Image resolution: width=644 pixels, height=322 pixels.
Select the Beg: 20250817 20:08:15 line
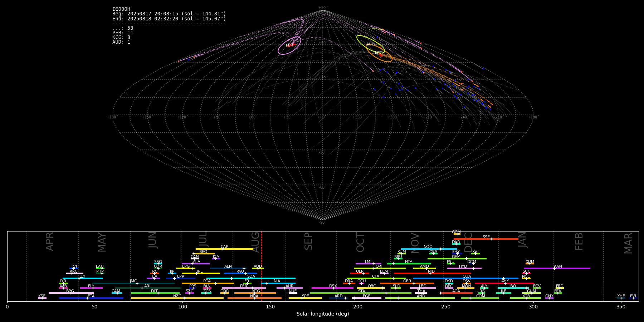coord(169,14)
